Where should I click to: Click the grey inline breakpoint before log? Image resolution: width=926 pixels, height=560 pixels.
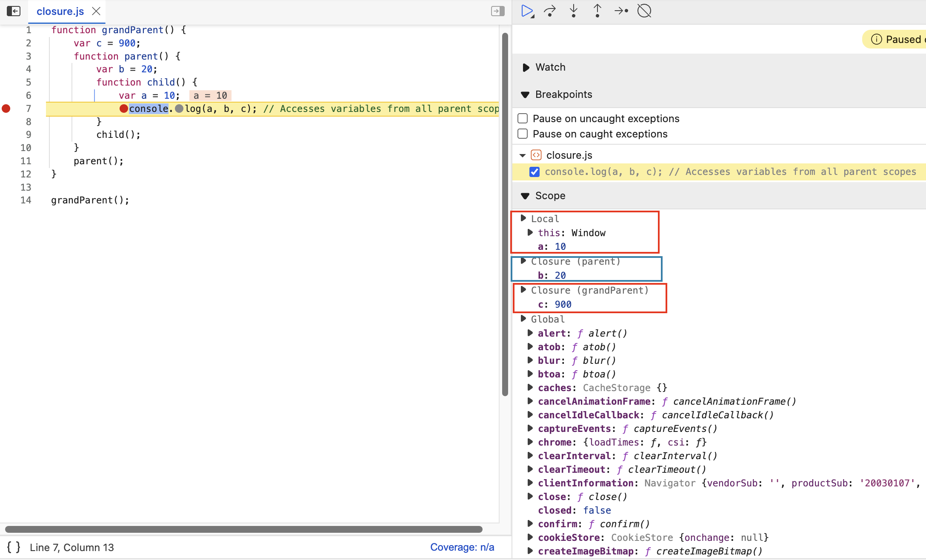[x=179, y=109]
